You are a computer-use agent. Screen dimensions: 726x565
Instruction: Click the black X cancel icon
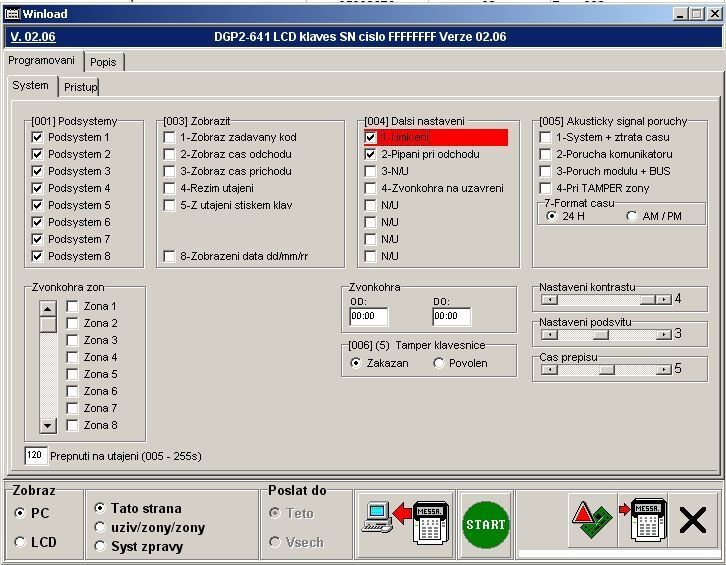click(692, 522)
